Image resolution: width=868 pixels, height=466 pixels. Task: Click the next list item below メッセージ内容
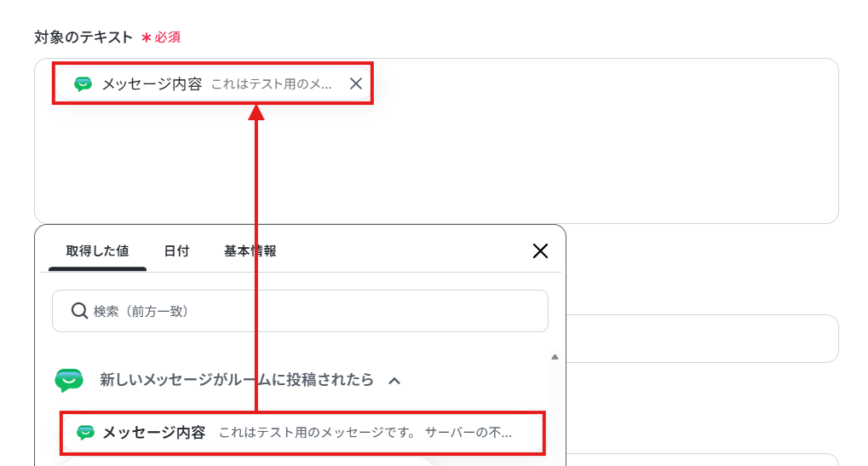click(246, 462)
